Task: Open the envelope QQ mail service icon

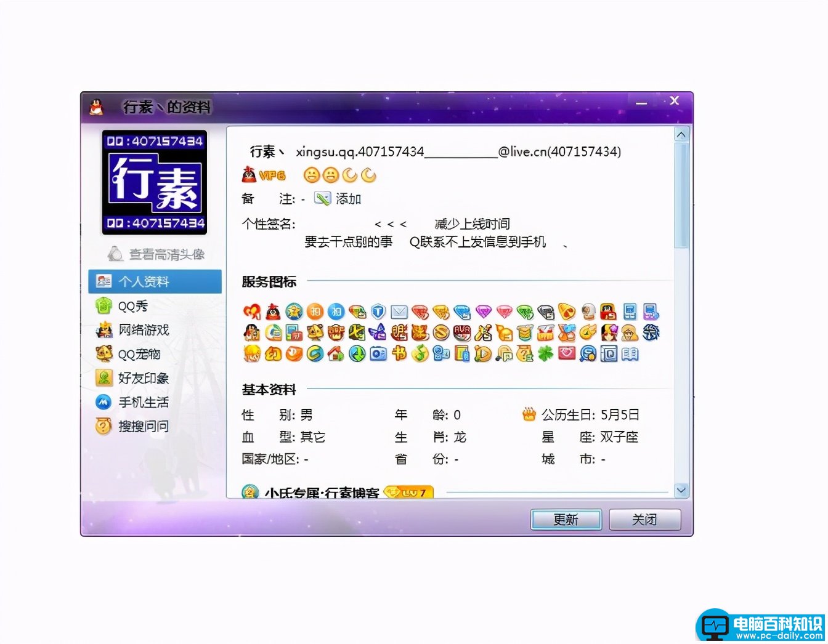Action: click(399, 312)
